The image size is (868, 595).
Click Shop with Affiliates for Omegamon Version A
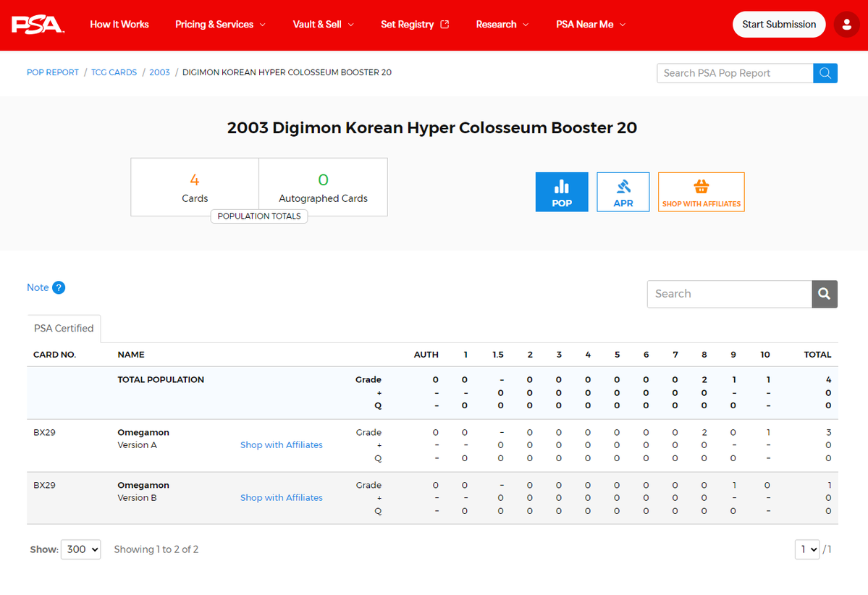[x=281, y=445]
